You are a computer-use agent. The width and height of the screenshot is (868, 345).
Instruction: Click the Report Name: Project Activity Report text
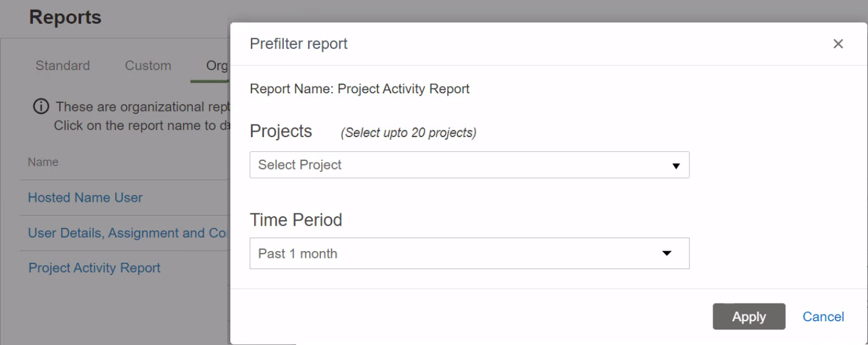(x=359, y=89)
